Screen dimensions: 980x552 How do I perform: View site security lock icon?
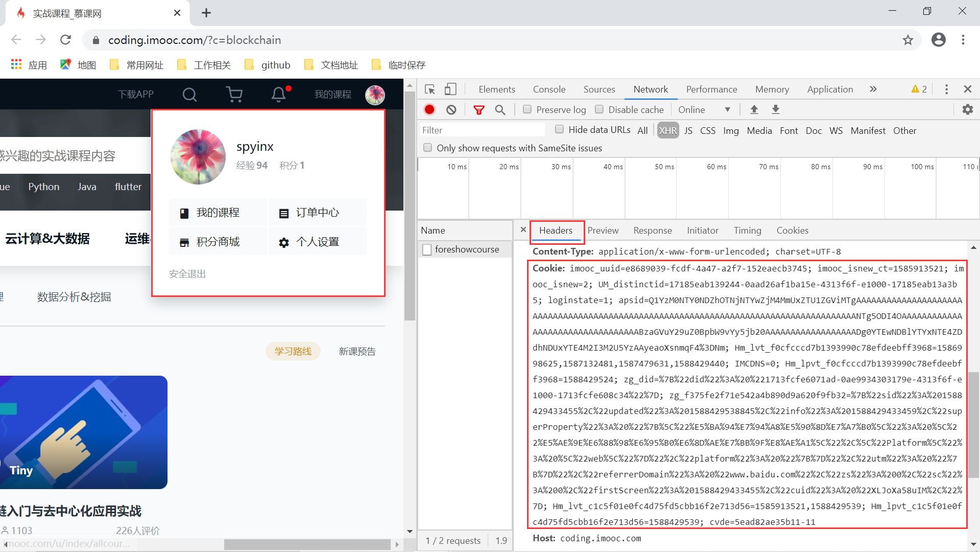click(x=95, y=40)
